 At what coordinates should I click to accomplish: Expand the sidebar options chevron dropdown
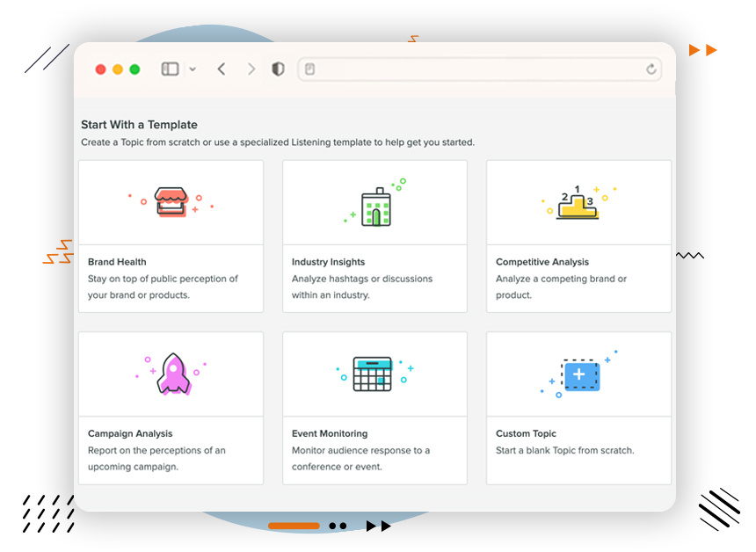tap(193, 69)
